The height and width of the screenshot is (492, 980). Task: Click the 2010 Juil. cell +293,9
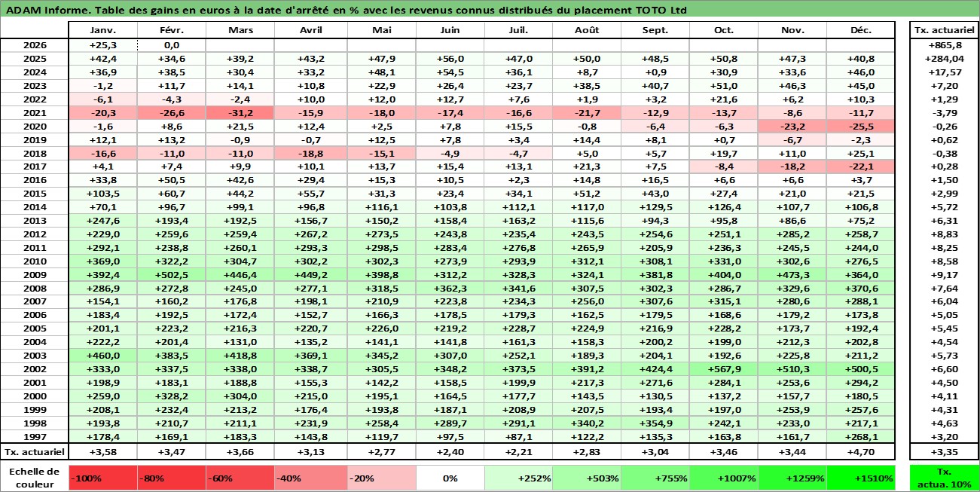pyautogui.click(x=518, y=261)
